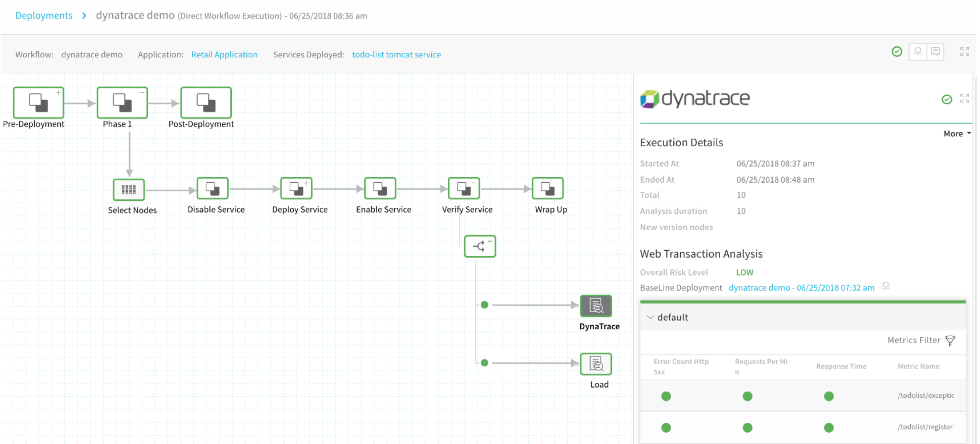Click the pin icon in workflow header
980x444 pixels.
point(918,52)
